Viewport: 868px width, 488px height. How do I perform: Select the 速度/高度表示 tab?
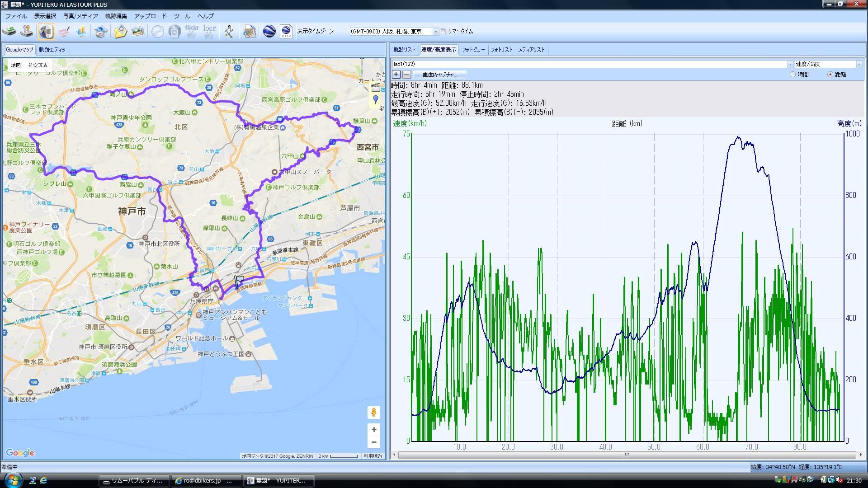[439, 50]
